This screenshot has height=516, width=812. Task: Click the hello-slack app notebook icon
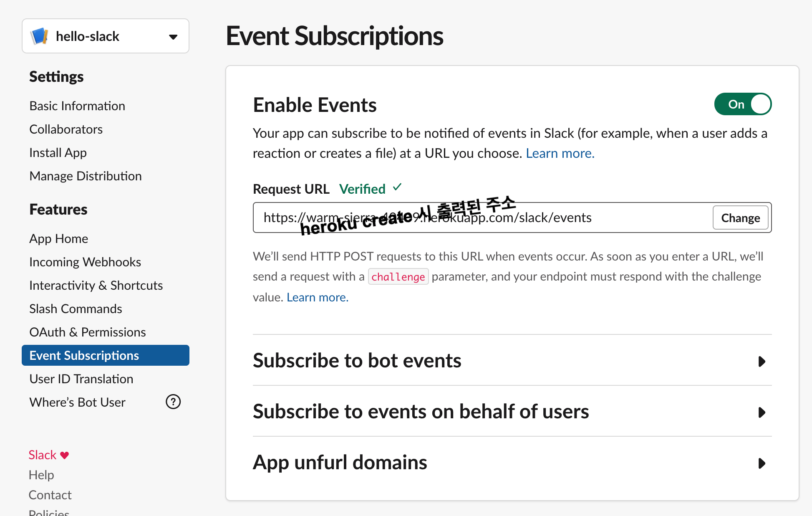click(39, 36)
